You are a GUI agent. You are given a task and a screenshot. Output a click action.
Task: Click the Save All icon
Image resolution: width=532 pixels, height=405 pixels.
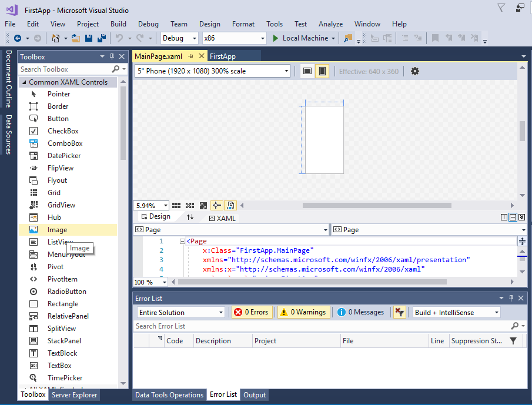pyautogui.click(x=102, y=38)
